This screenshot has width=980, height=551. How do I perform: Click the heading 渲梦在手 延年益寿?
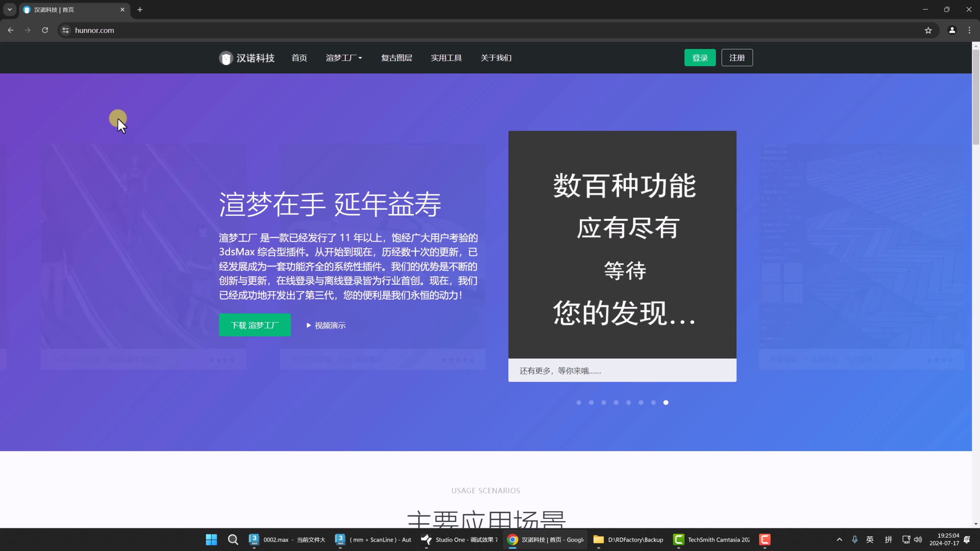330,204
